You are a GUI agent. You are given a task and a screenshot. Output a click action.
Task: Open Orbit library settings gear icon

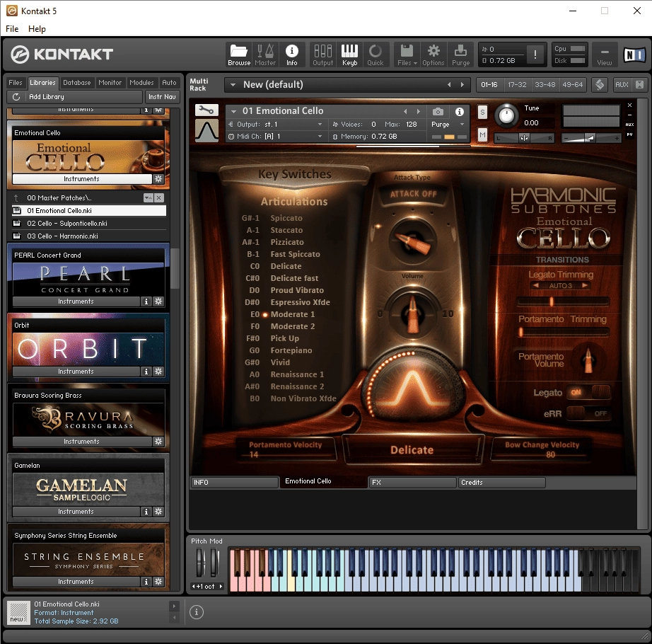point(158,371)
